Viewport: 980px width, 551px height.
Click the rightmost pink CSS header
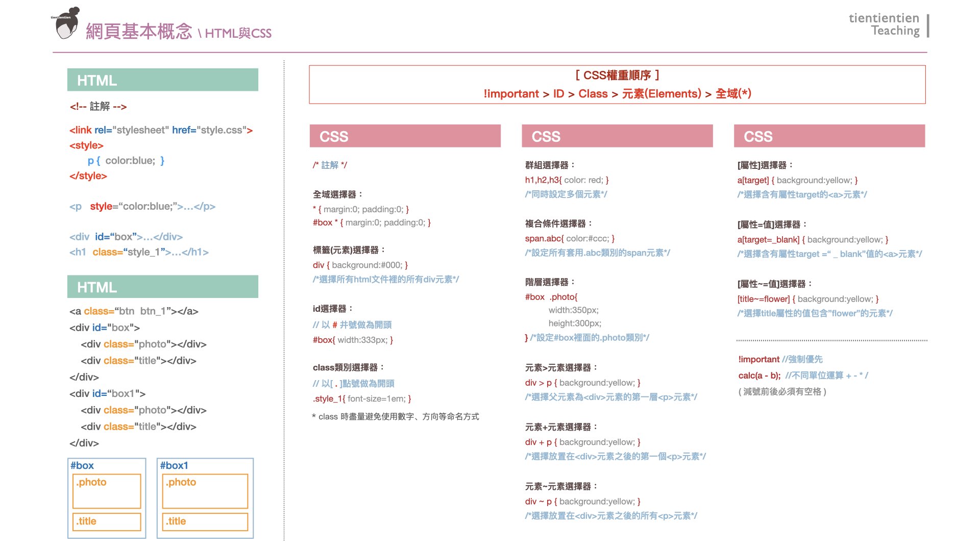tap(829, 136)
